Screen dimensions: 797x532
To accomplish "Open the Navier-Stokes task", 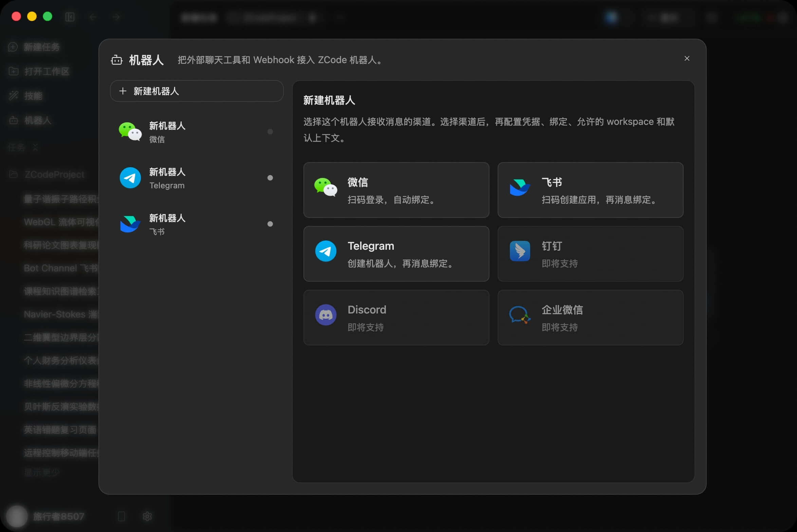I will (x=61, y=314).
